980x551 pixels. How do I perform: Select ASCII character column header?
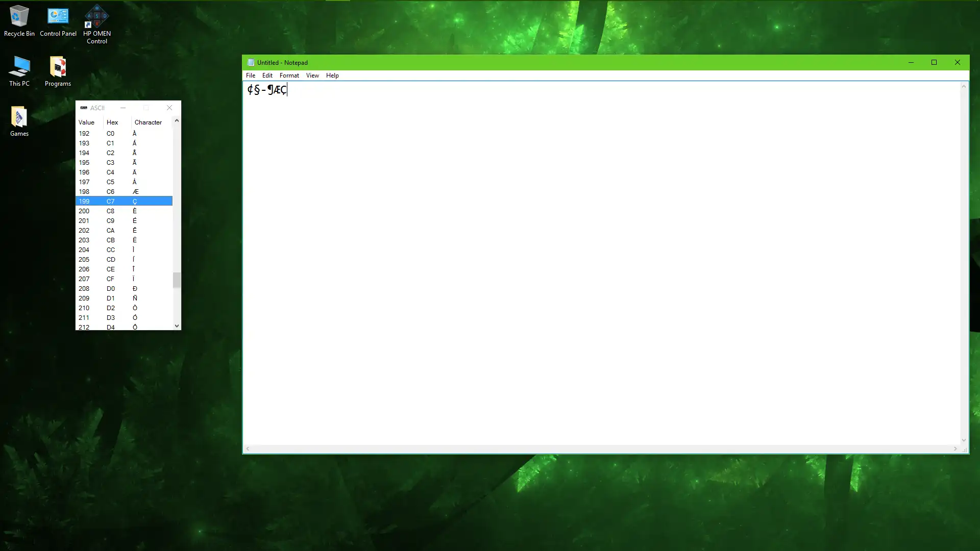click(x=148, y=122)
